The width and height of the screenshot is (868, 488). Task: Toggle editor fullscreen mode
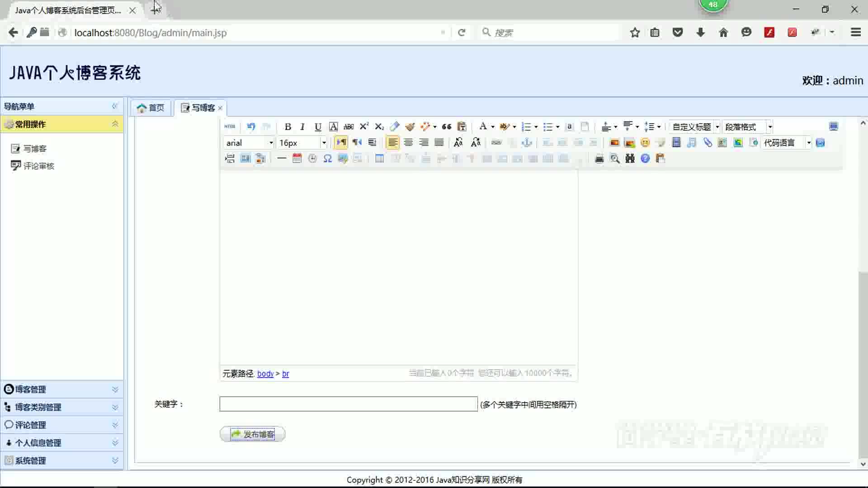click(x=834, y=127)
